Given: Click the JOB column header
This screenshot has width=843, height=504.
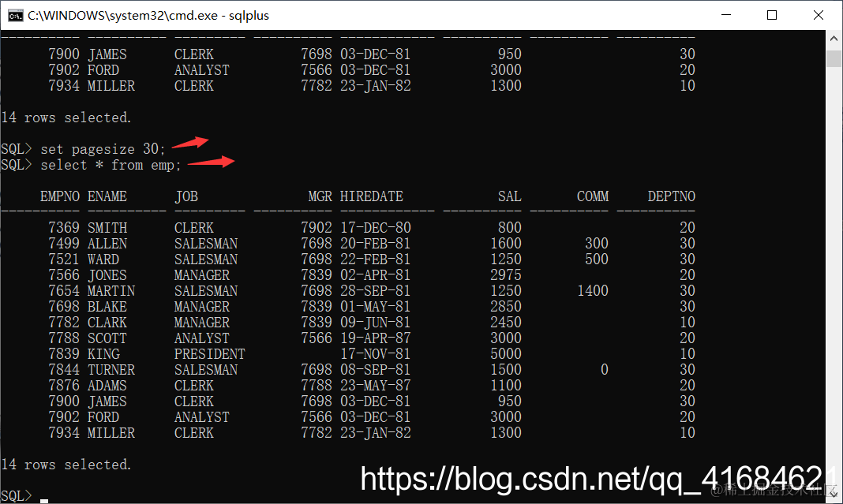Looking at the screenshot, I should pyautogui.click(x=186, y=196).
